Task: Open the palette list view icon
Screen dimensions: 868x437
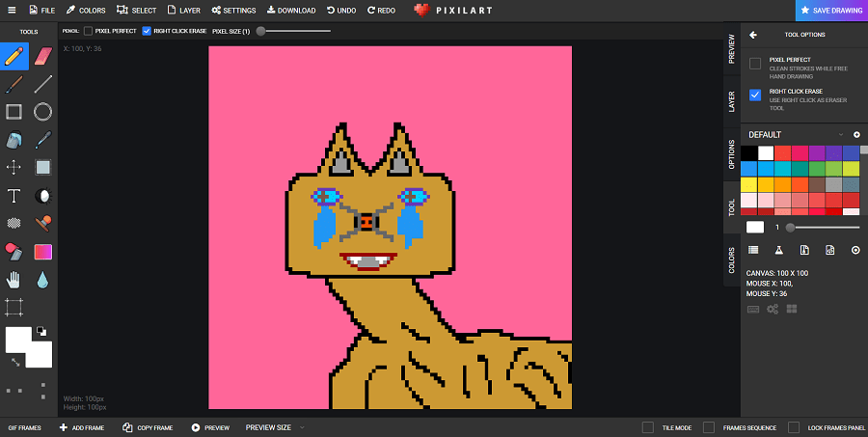Action: (753, 251)
